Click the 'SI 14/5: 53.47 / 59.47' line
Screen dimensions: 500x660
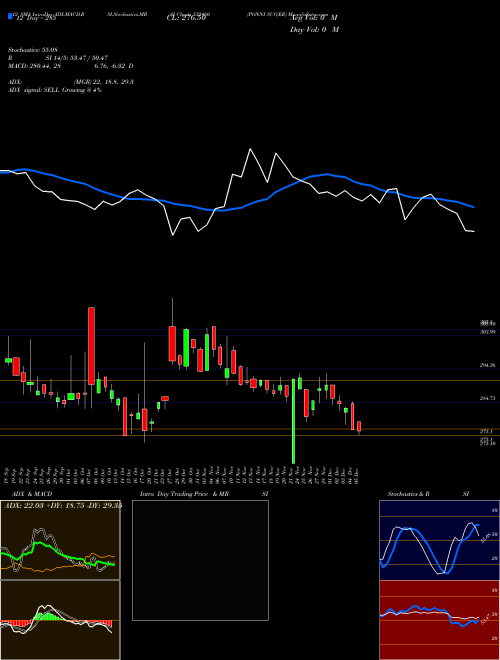click(76, 58)
